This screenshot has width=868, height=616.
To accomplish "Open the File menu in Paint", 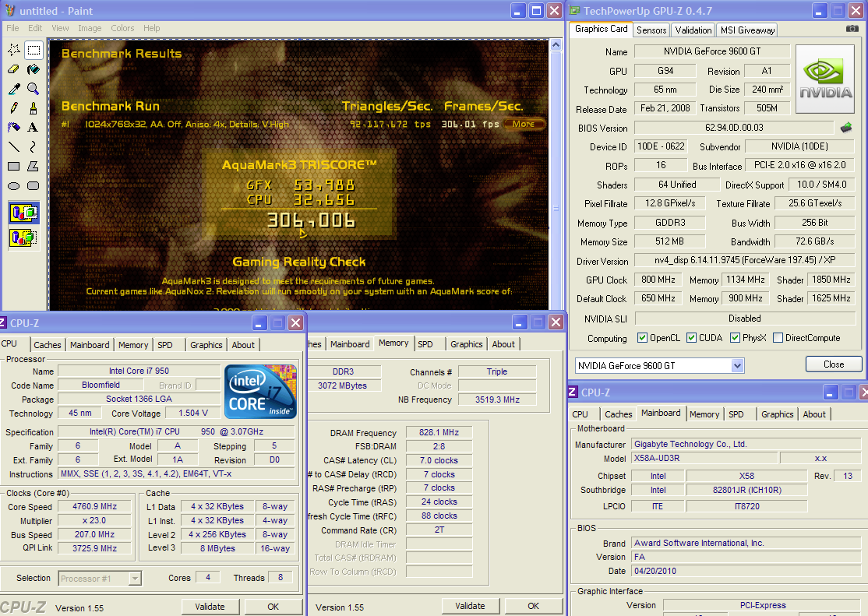I will pos(12,28).
